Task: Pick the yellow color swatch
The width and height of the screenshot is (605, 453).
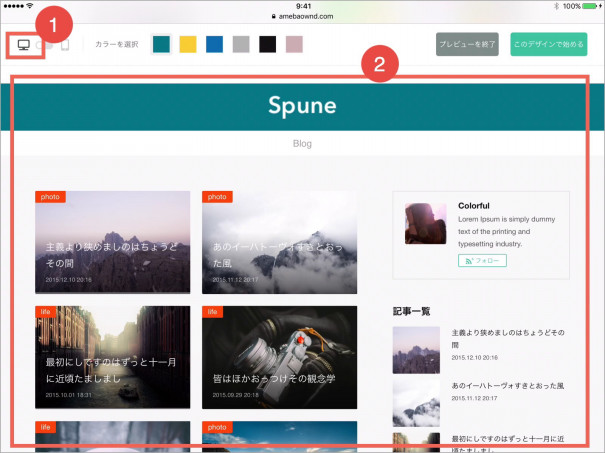Action: (188, 44)
